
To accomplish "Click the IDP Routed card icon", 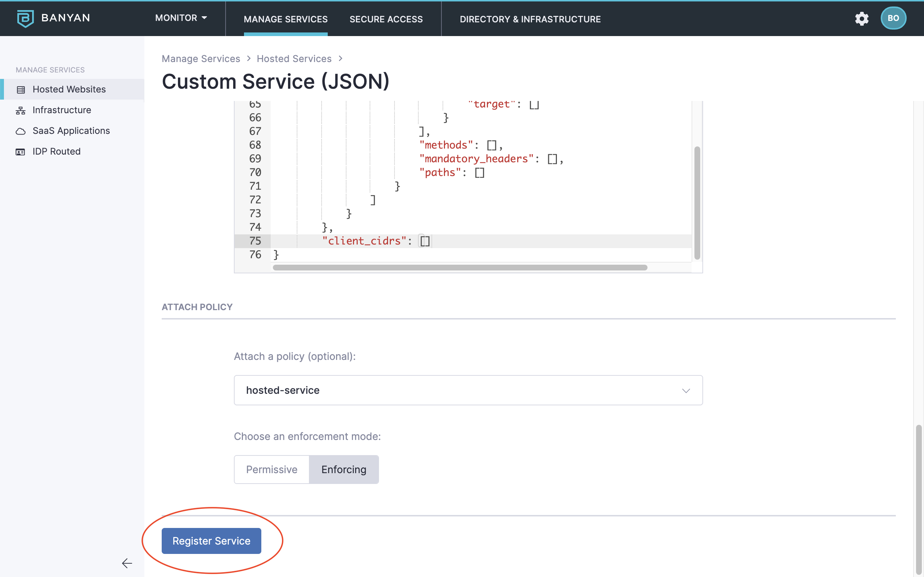I will (21, 152).
